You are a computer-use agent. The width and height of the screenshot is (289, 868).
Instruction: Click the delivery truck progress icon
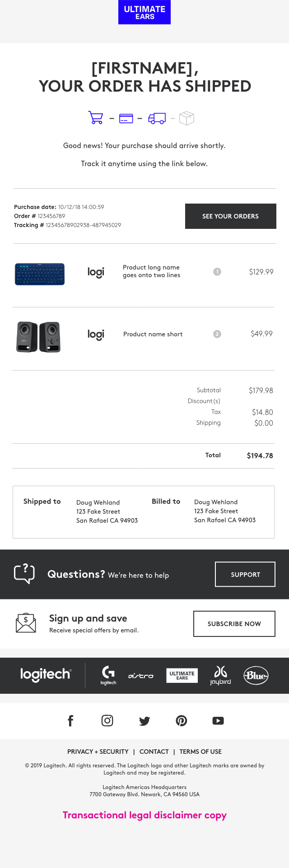click(x=157, y=118)
